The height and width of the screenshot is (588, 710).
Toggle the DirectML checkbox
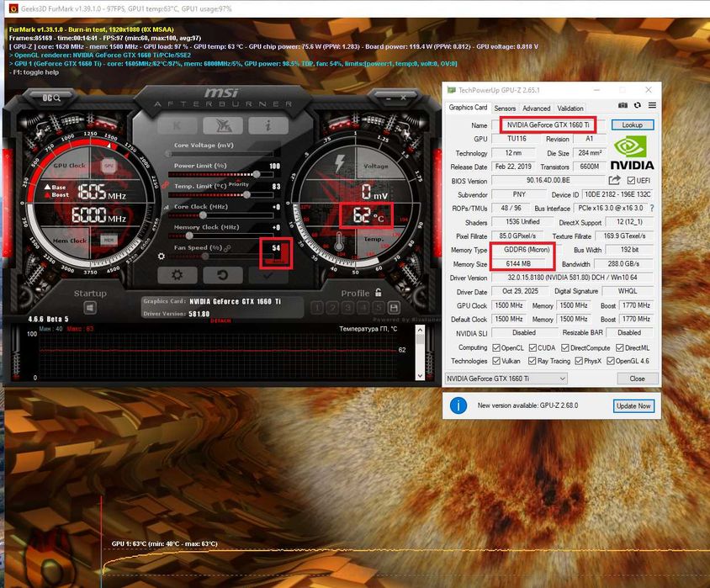[619, 347]
